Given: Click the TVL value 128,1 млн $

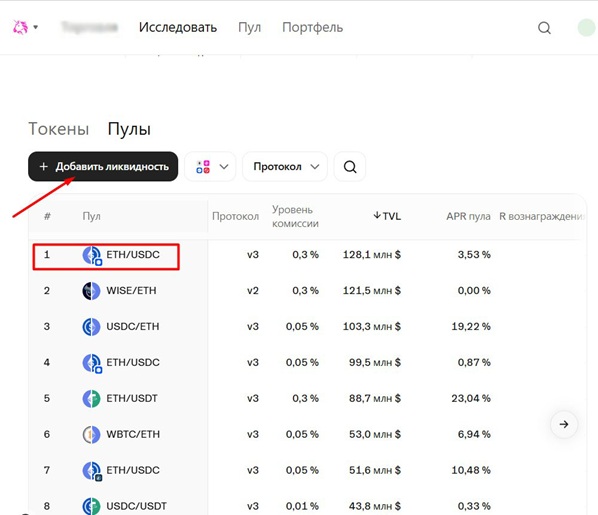Looking at the screenshot, I should tap(371, 254).
